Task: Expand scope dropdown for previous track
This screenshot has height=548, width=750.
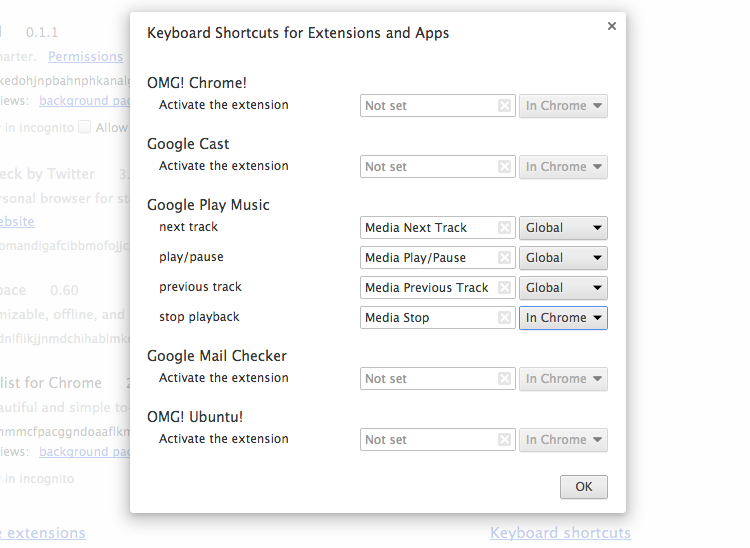Action: (563, 288)
